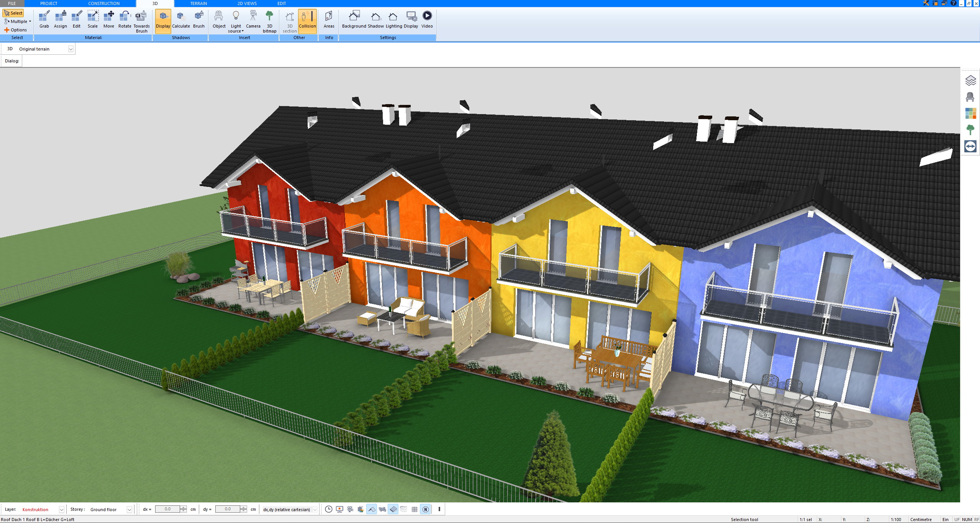Add a Camera to the scene
The image size is (980, 523).
tap(253, 20)
